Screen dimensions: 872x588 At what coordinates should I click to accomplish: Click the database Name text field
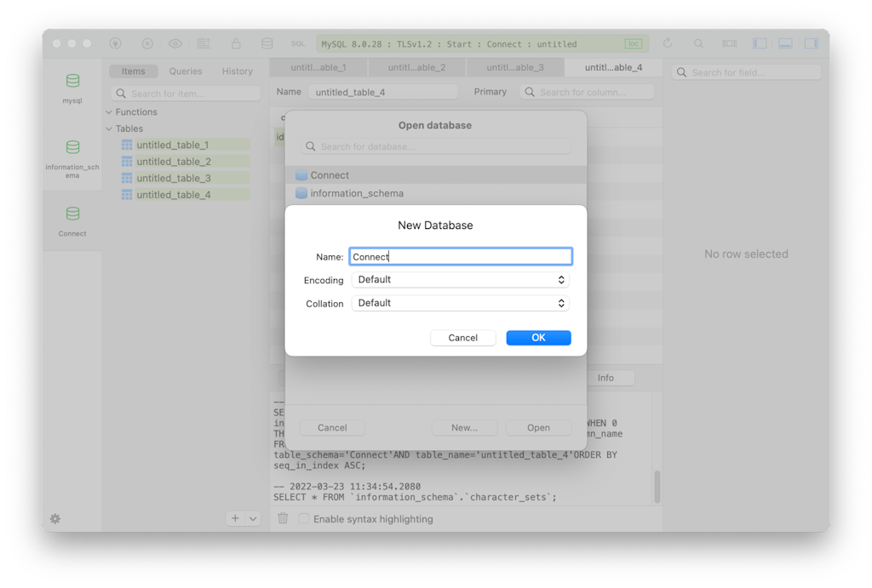tap(460, 256)
